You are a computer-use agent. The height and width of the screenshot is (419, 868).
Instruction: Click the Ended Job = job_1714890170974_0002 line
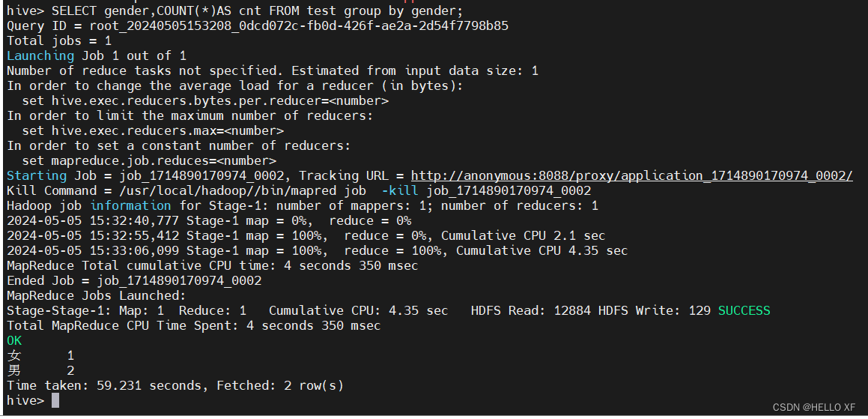point(134,280)
